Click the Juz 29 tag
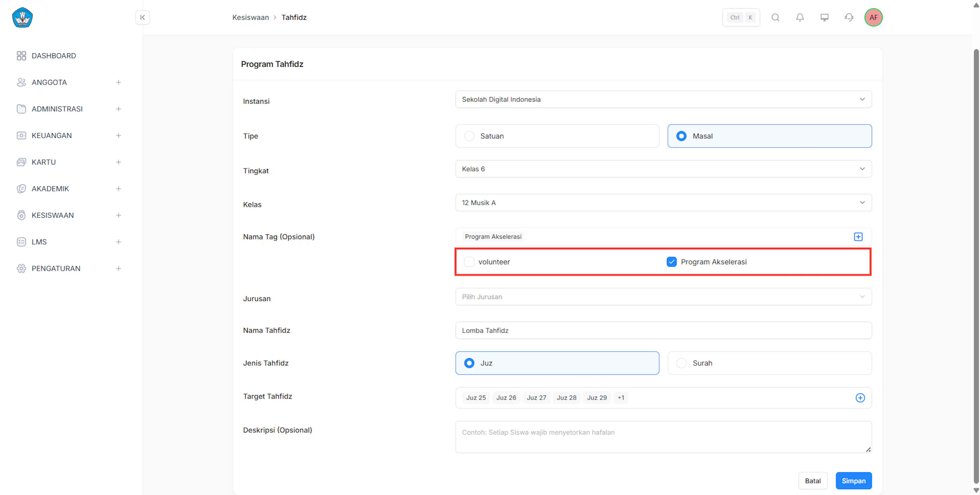 [596, 398]
